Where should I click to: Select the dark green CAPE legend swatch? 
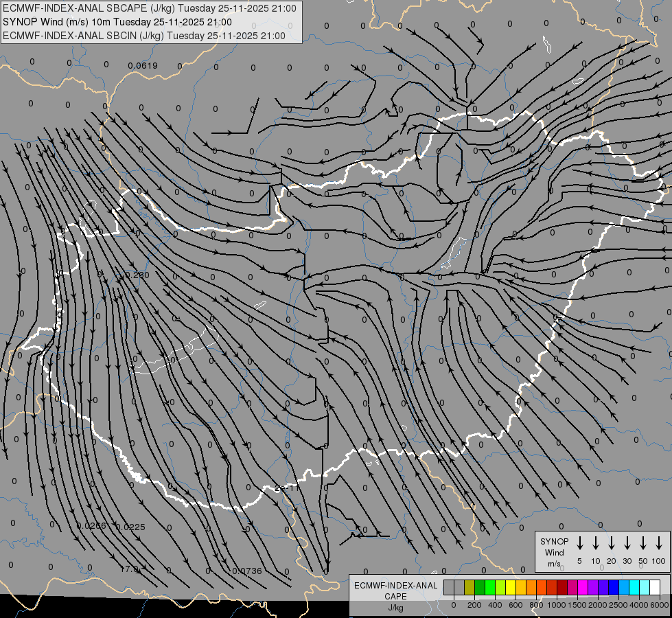480,587
